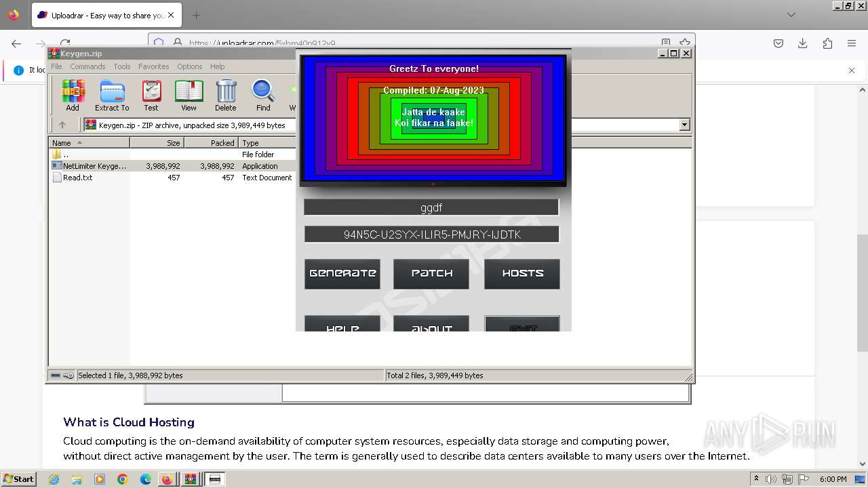Open the Tools menu
This screenshot has width=868, height=488.
(122, 66)
